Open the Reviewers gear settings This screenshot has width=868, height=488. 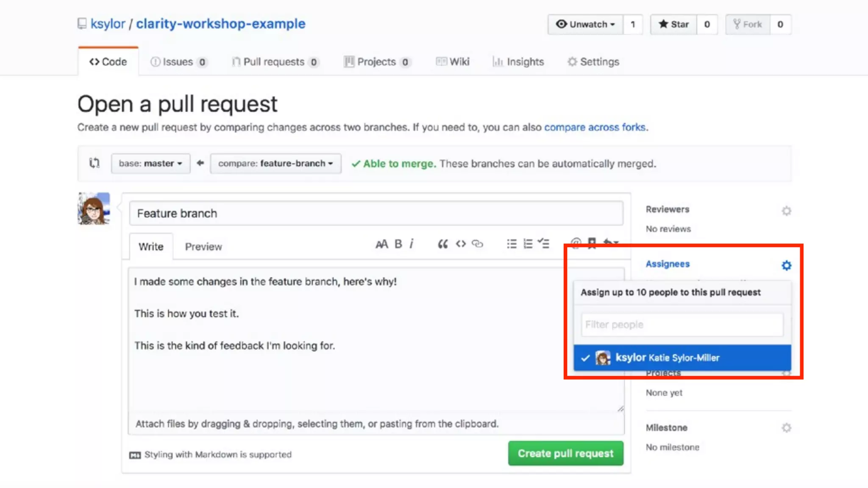point(786,211)
